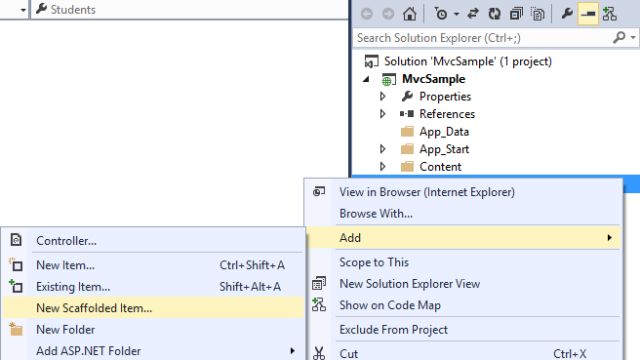Screen dimensions: 640x360
Task: Collapse the MvcSample project node
Action: coord(366,79)
